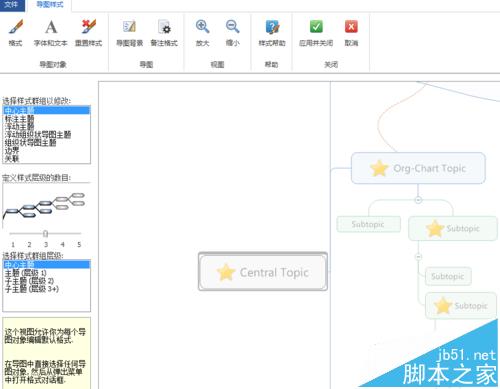Open the 导图背景 map background option

[129, 32]
